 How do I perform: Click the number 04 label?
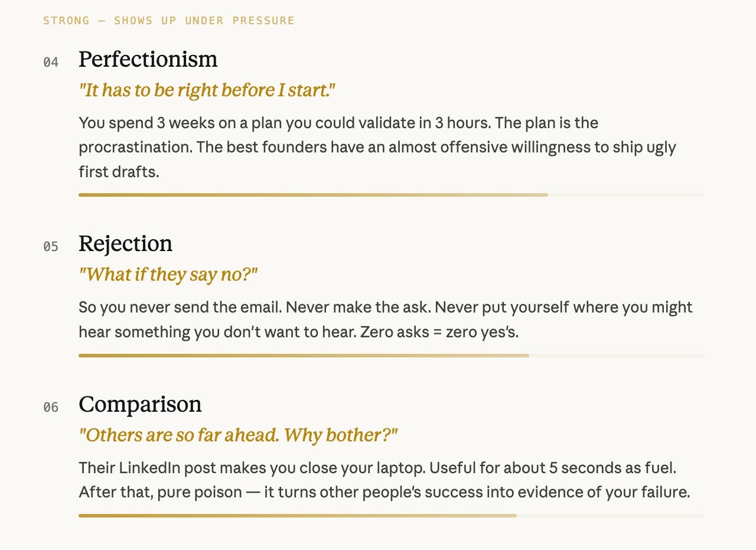pos(51,62)
